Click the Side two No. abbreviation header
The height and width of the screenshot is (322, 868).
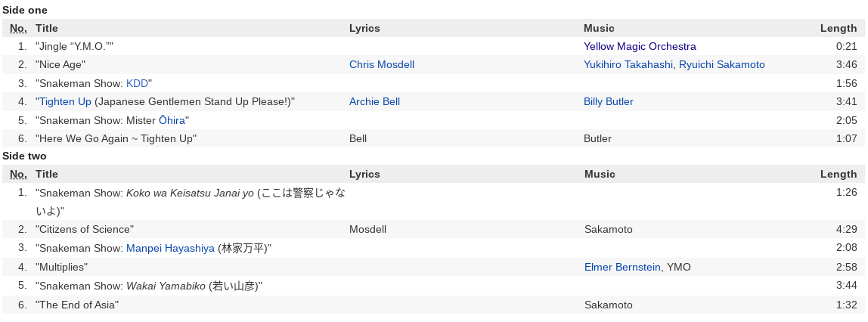(x=18, y=175)
